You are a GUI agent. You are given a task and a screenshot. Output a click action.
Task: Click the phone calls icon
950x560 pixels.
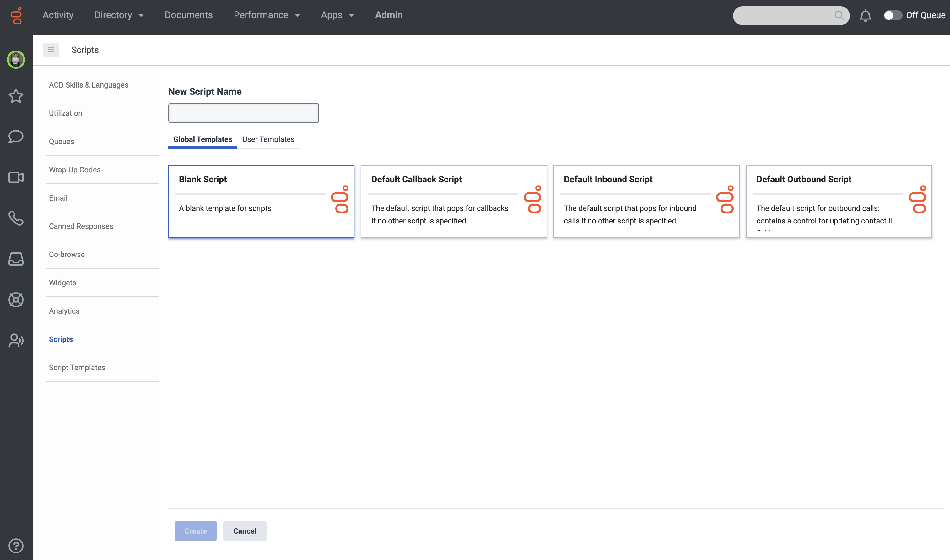[16, 218]
